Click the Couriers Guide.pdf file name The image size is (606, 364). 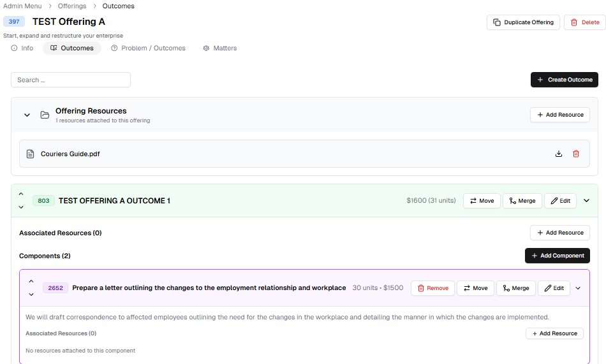70,154
